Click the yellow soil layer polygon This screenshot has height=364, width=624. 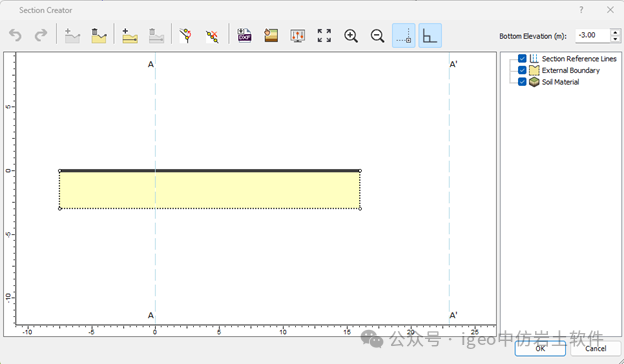pos(210,190)
